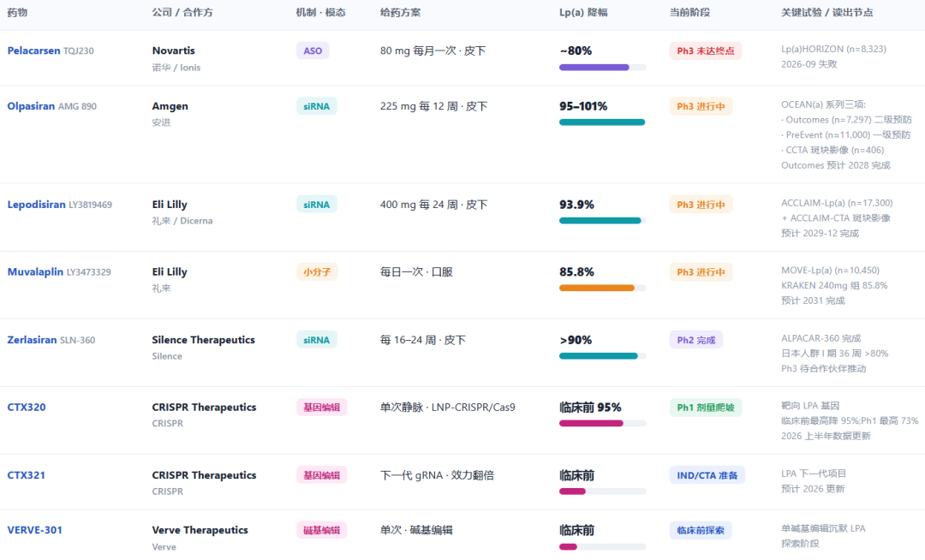
Task: Click the siRNA tag in Lepodisiran row
Action: pyautogui.click(x=316, y=205)
